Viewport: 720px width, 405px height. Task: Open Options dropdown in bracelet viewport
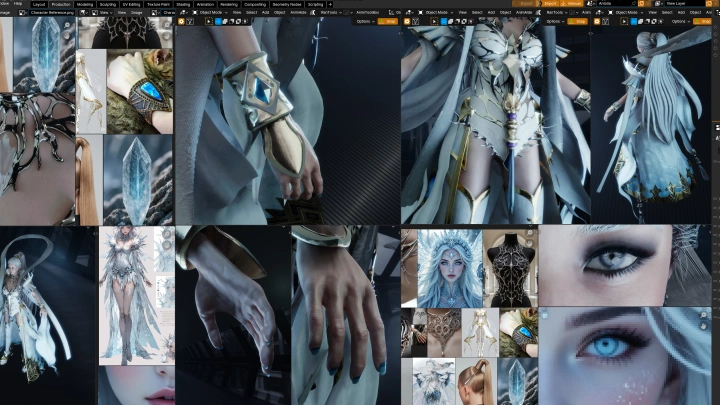(365, 22)
